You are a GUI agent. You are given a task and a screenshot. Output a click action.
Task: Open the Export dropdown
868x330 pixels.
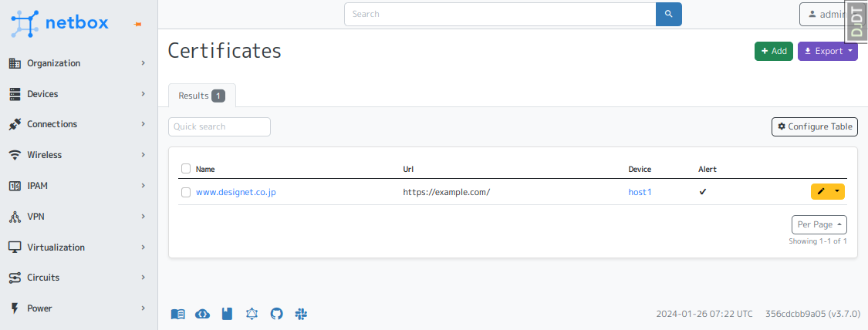[x=827, y=51]
